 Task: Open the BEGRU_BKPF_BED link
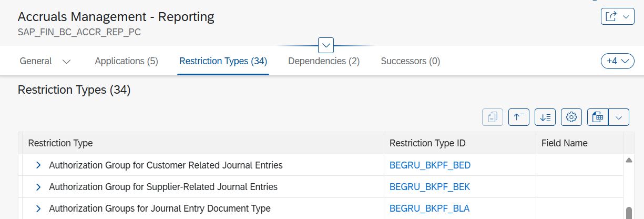click(430, 165)
